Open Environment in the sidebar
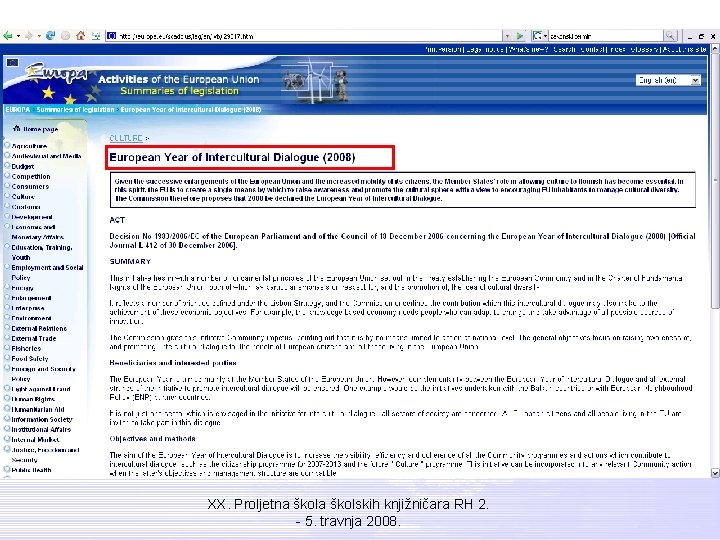This screenshot has width=720, height=540. (31, 318)
